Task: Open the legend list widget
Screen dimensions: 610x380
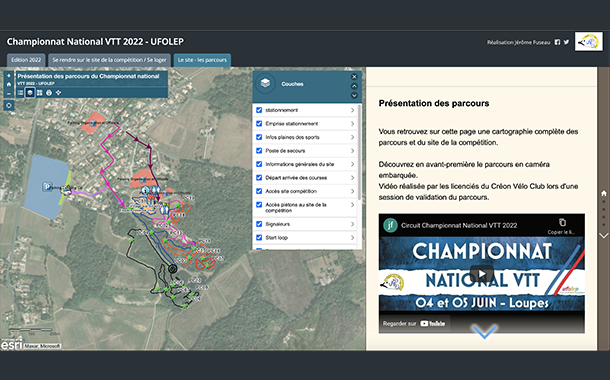Action: pyautogui.click(x=20, y=93)
